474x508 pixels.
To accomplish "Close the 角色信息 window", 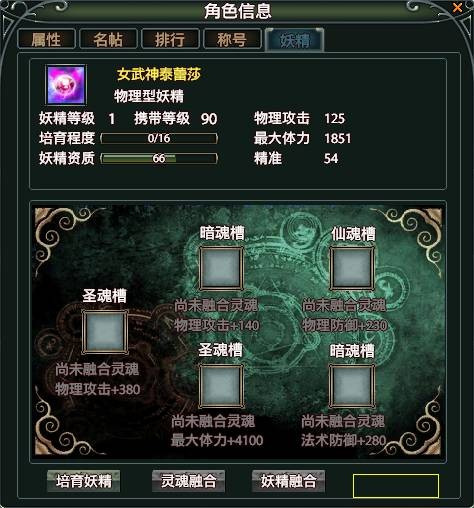I will (457, 7).
